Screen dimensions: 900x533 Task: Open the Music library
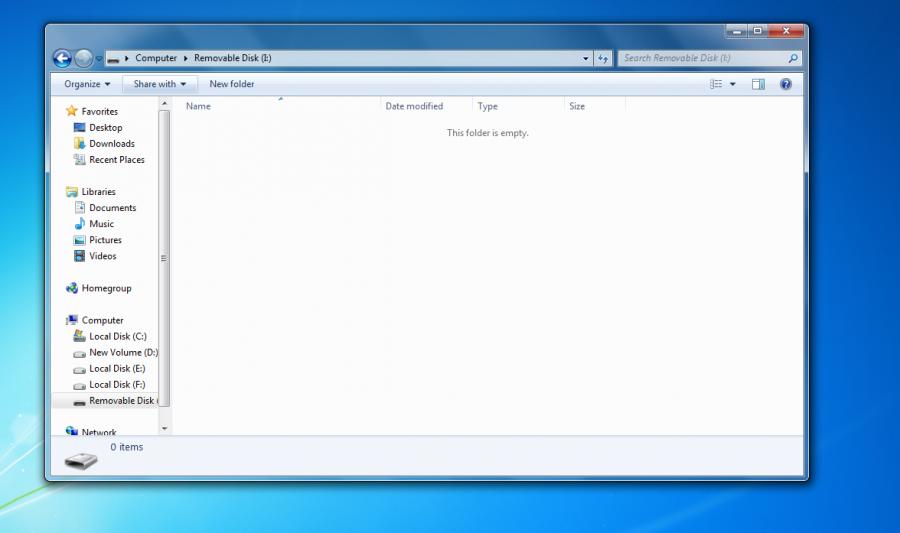click(x=102, y=224)
